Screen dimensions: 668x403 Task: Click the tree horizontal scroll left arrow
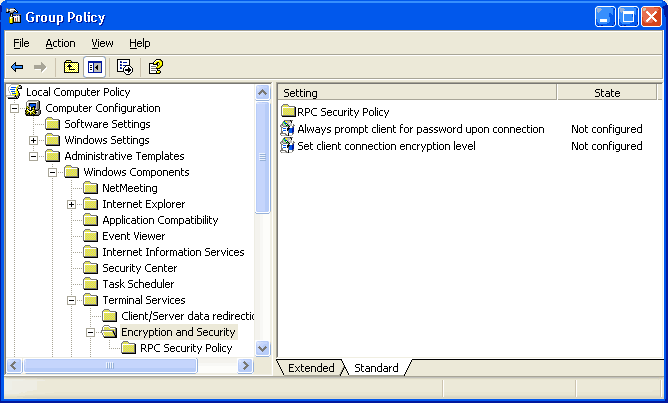pos(14,366)
